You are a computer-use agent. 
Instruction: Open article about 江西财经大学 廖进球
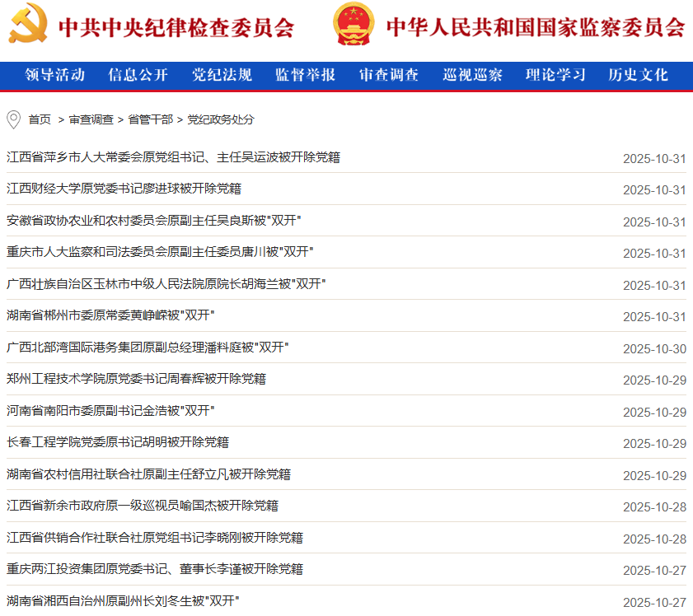(x=124, y=189)
